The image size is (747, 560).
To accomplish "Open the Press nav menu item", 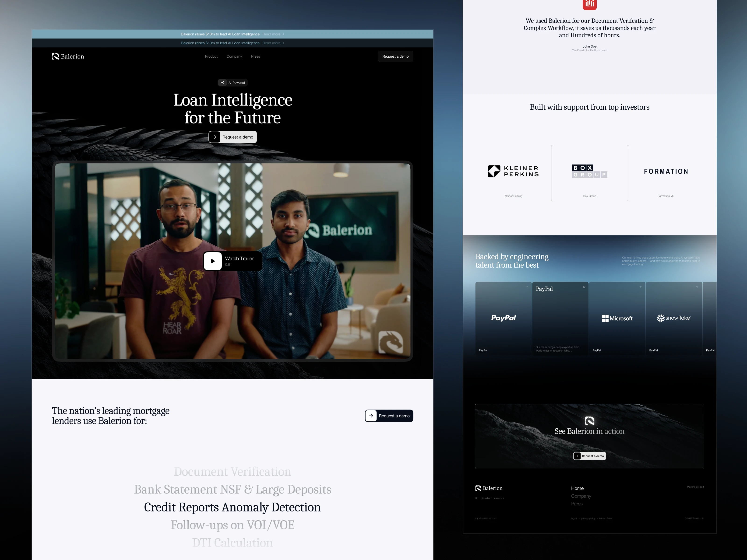I will (x=255, y=56).
